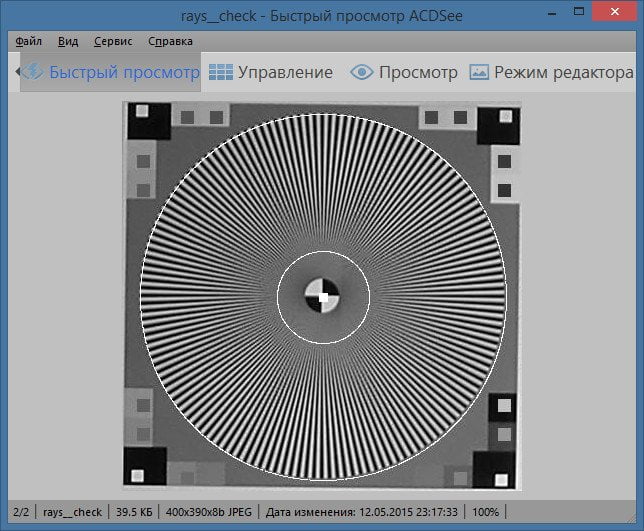Select the Режим редактора label

(x=564, y=73)
